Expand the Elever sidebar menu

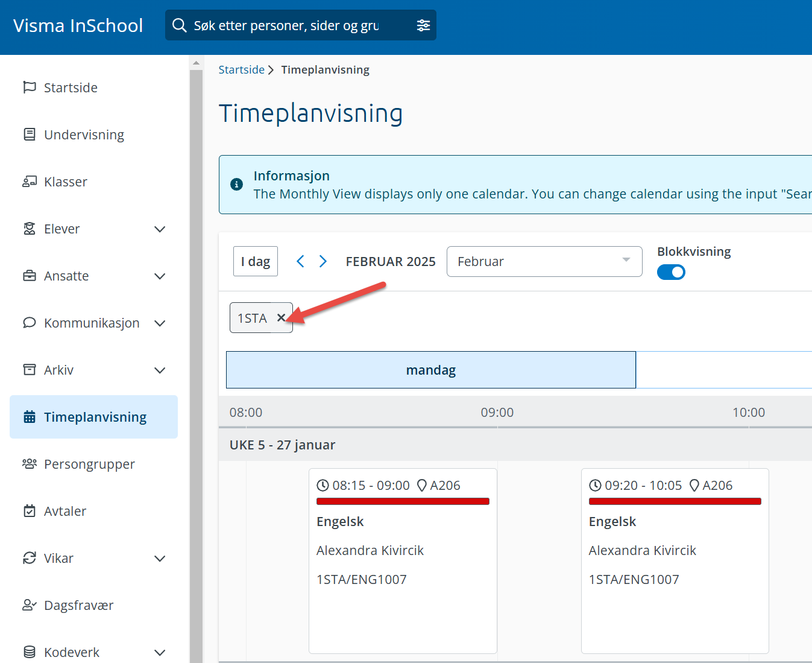(x=160, y=229)
